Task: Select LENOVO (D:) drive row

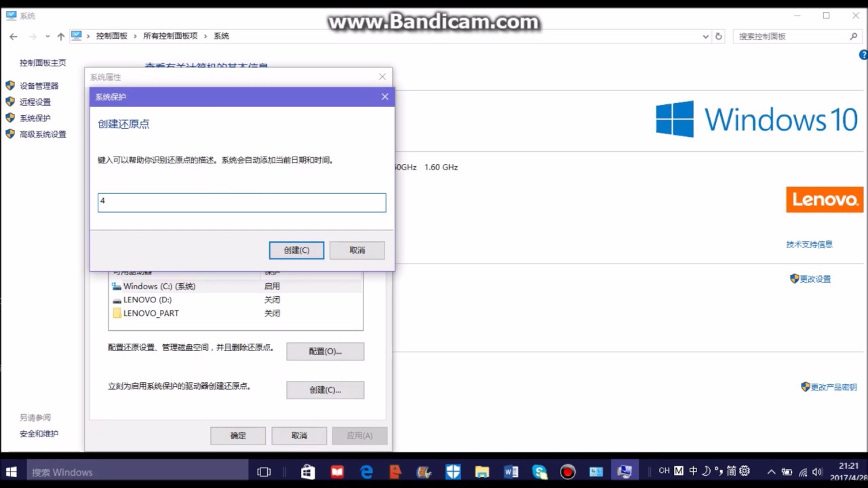Action: tap(235, 300)
